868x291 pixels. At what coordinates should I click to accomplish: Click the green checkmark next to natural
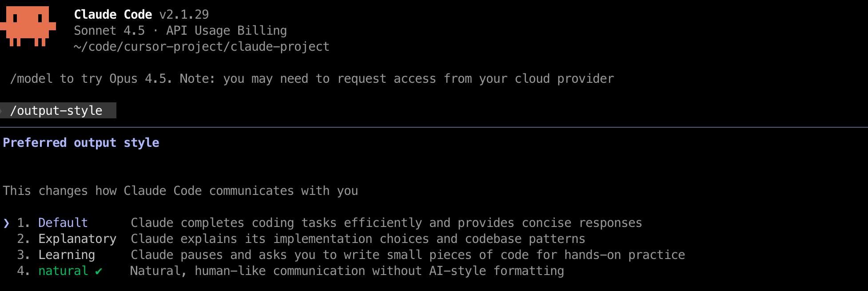click(99, 271)
